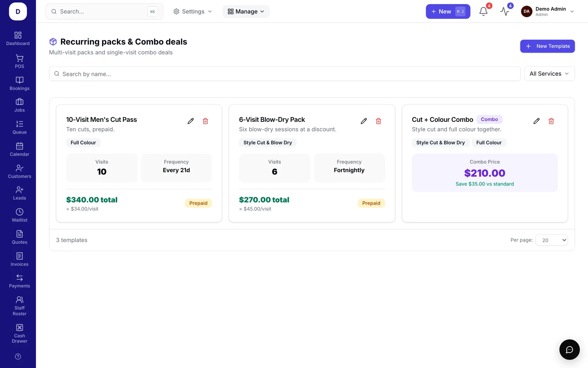Delete the 10-Visit Men's Cut Pass template
588x368 pixels.
[205, 121]
